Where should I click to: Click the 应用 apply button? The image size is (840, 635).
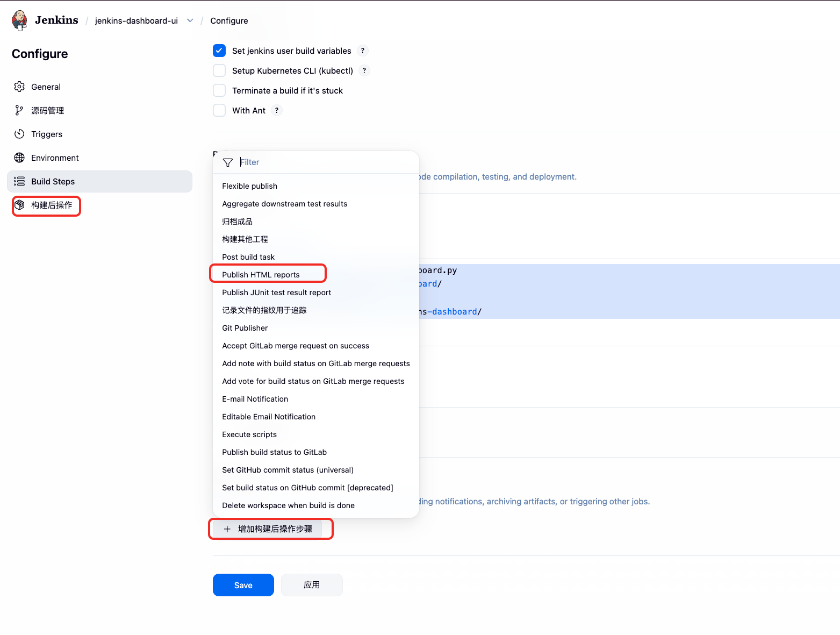(312, 585)
